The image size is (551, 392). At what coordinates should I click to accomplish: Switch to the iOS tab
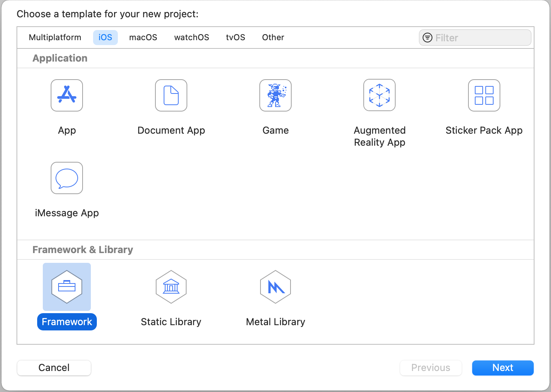[105, 38]
